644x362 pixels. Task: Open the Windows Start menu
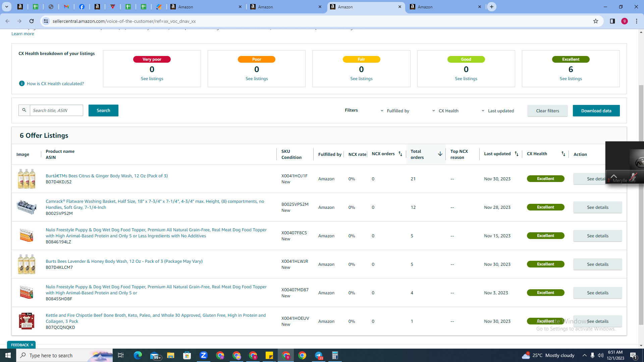coord(8,355)
